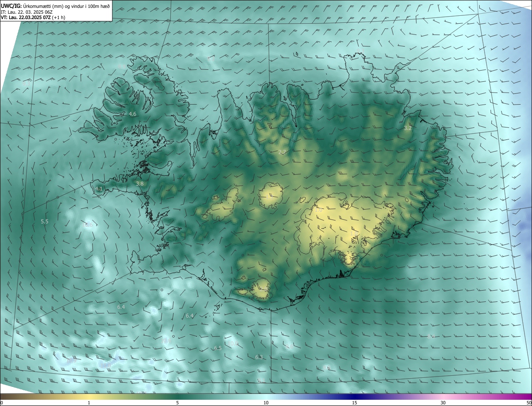Click the 3.8 value label on the map
The width and height of the screenshot is (532, 406).
tap(140, 183)
